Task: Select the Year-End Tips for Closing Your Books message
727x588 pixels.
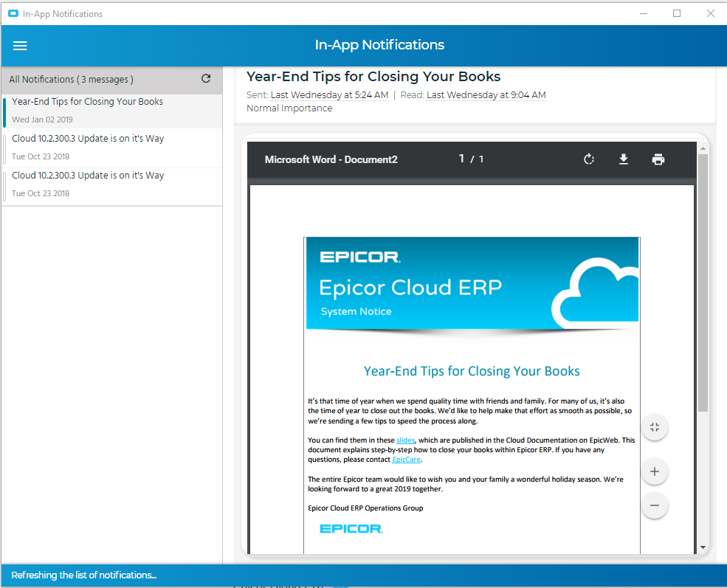Action: pos(111,111)
